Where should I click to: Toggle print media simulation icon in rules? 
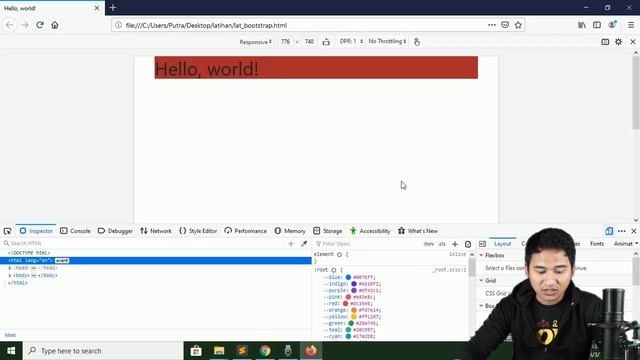(x=468, y=244)
